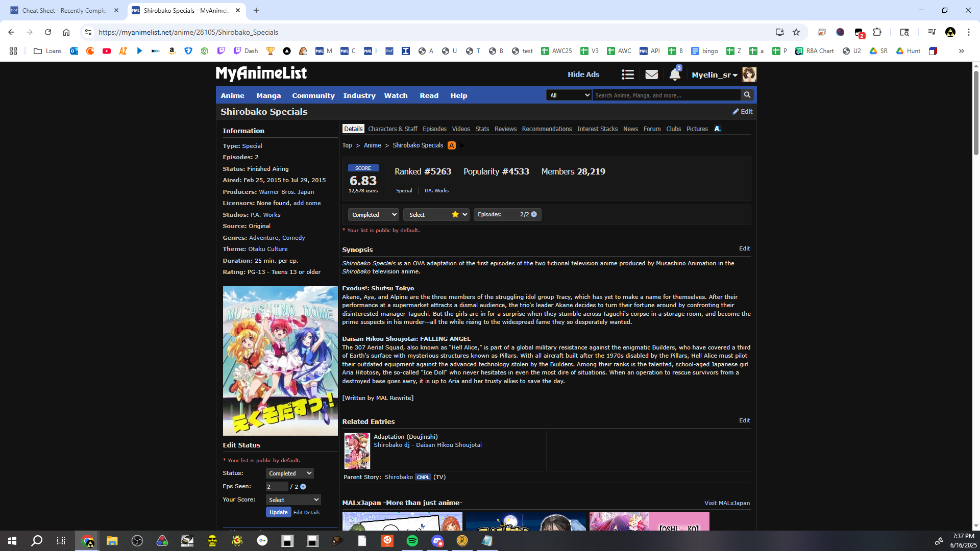Switch to Characters & Staff tab
Image resolution: width=980 pixels, height=551 pixels.
(x=392, y=129)
